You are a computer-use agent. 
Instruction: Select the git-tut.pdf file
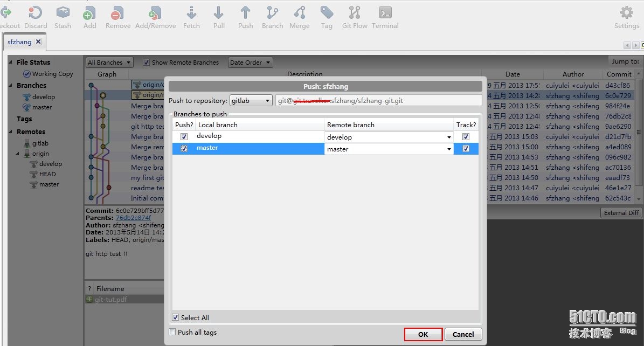click(110, 300)
